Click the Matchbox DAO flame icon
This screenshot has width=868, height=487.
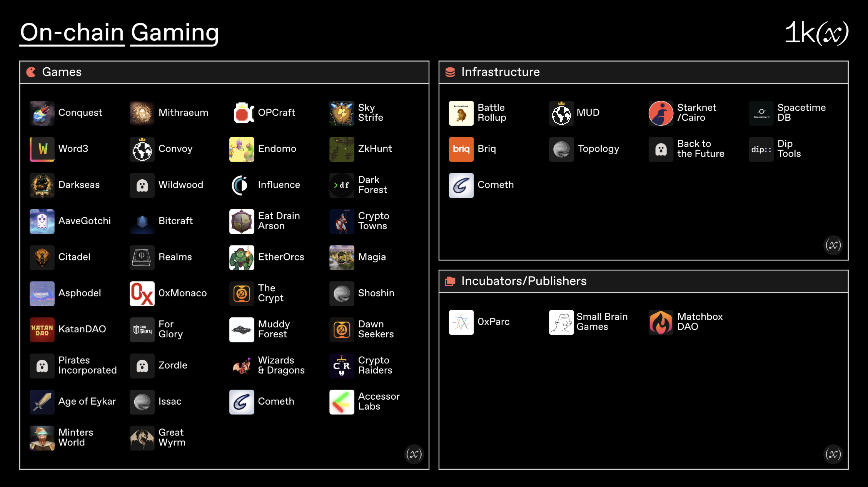point(661,322)
